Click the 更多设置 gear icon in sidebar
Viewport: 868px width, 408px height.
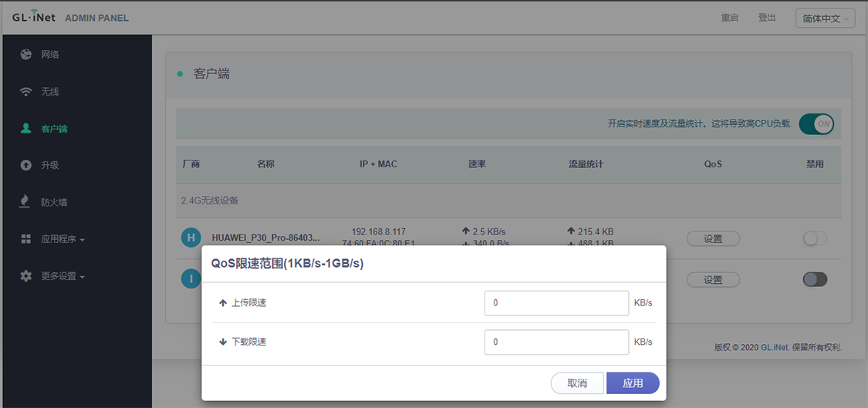[26, 276]
